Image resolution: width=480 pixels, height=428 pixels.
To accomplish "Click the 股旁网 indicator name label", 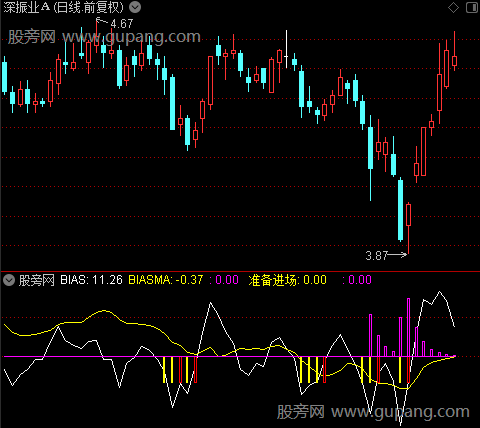I will point(37,280).
